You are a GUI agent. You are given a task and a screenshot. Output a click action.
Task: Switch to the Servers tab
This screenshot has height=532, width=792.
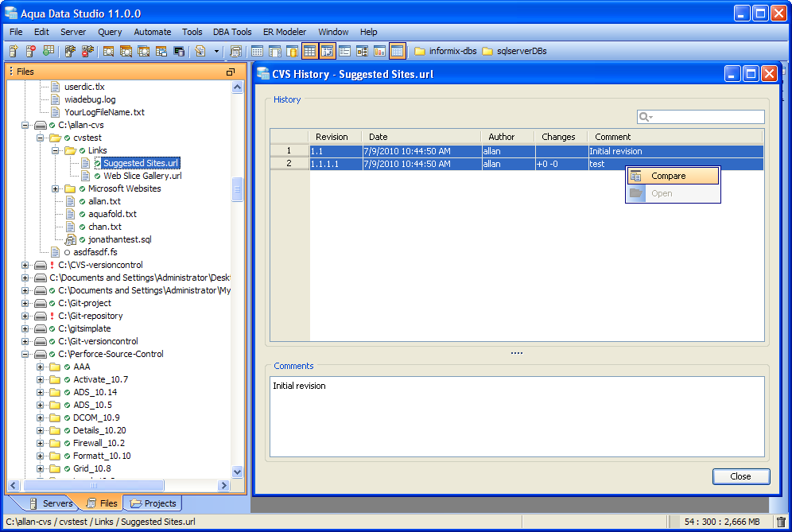[x=52, y=503]
